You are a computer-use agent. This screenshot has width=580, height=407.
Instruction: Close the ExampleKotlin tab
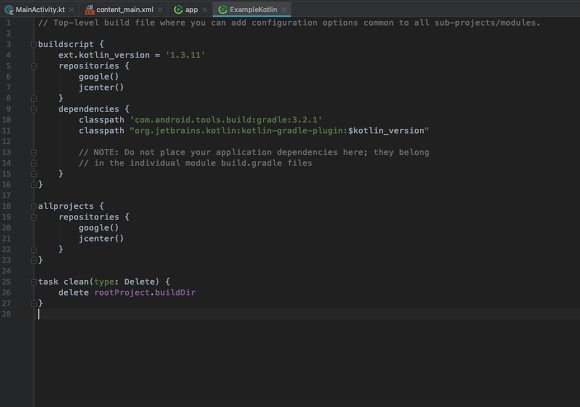click(284, 10)
